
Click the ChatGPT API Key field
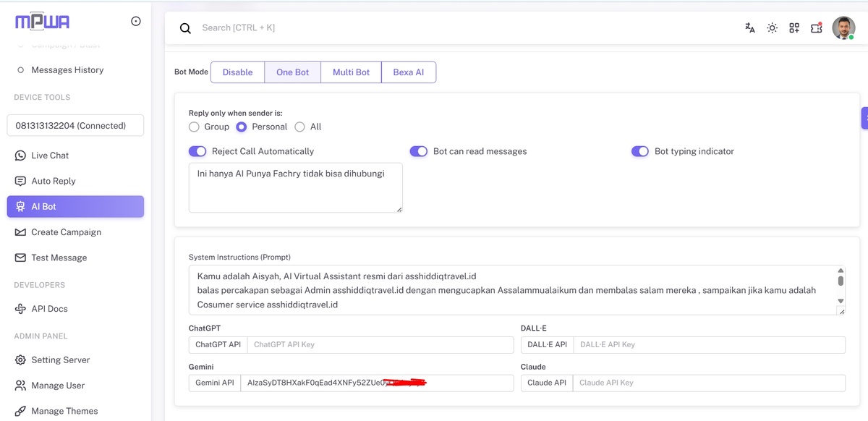pos(380,344)
